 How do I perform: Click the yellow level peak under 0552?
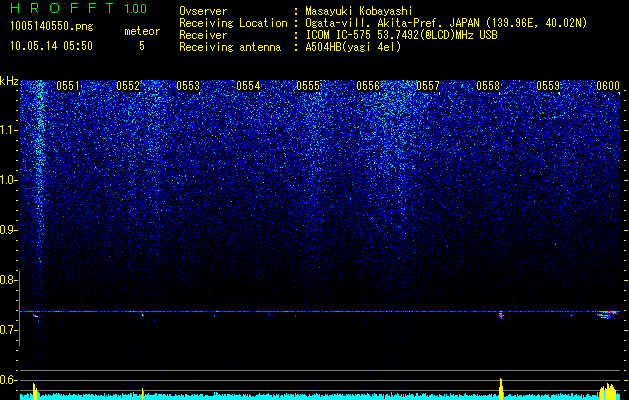pos(143,394)
